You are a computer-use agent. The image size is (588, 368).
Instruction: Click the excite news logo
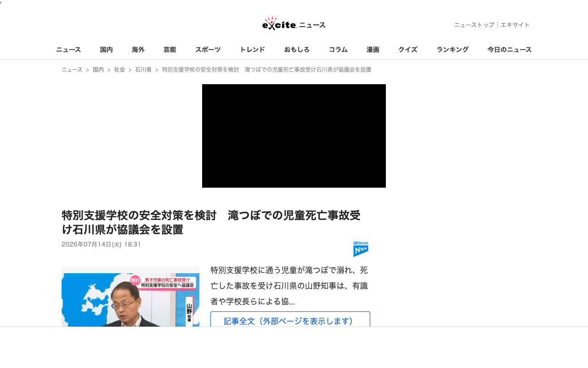coord(294,23)
